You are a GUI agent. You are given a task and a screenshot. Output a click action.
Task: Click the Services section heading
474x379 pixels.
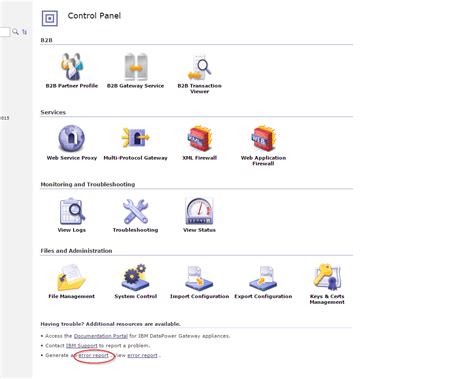click(x=53, y=112)
